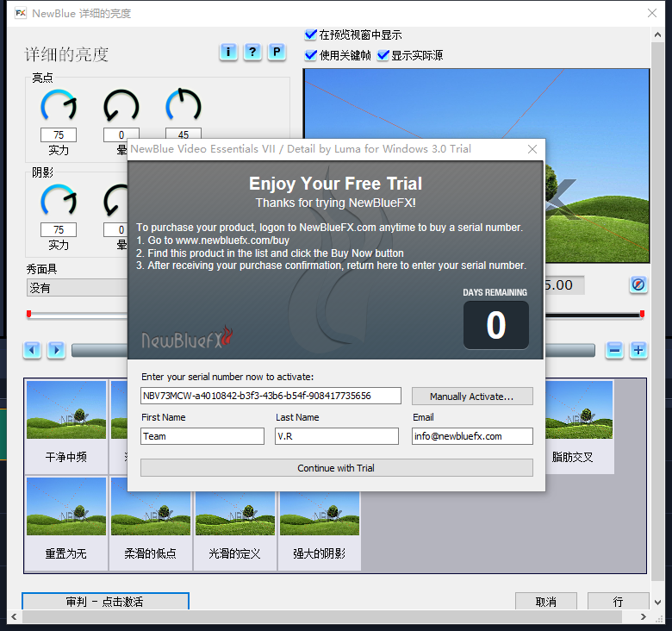Go to previous keyframe with left arrow

pyautogui.click(x=32, y=350)
